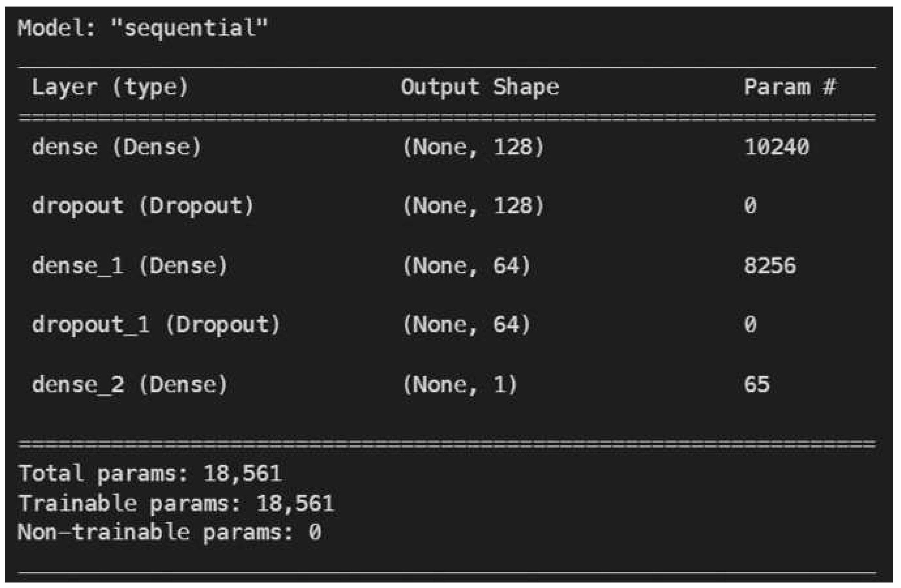Viewport: 901px width, 588px height.
Task: Click the Model "sequential" title text
Action: (x=142, y=29)
